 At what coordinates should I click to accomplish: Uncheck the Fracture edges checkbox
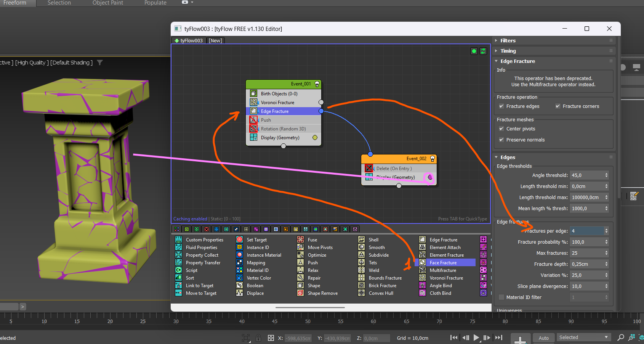pyautogui.click(x=501, y=106)
